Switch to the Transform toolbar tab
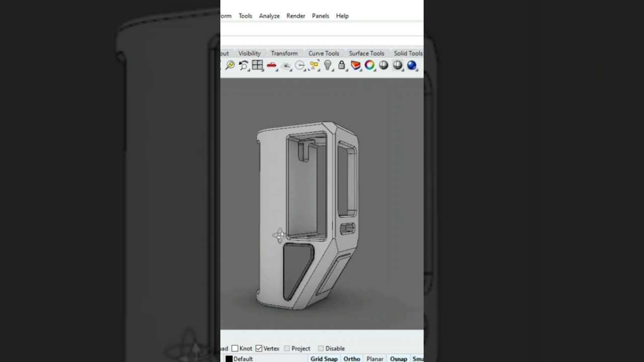The image size is (644, 362). (x=284, y=53)
